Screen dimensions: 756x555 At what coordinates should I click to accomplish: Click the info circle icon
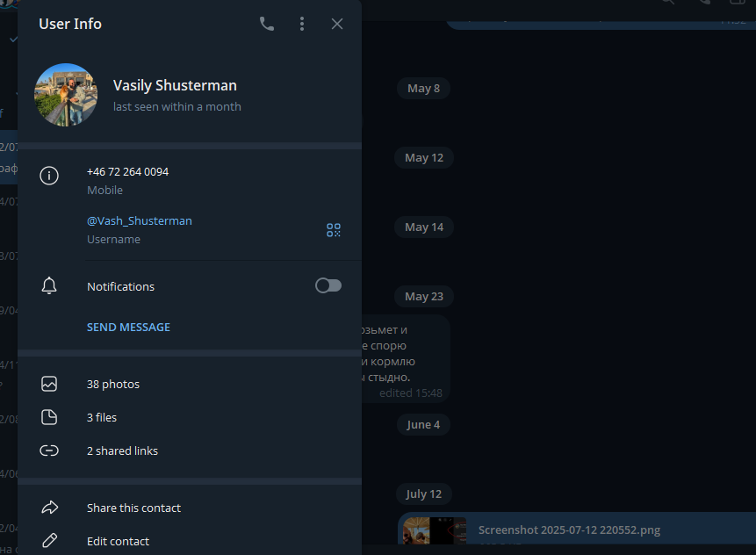(x=50, y=176)
